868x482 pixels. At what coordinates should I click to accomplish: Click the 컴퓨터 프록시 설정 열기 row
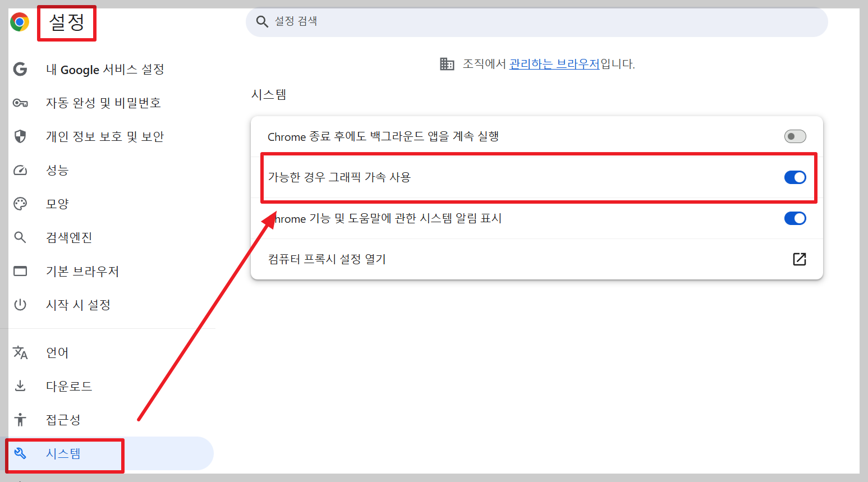537,259
